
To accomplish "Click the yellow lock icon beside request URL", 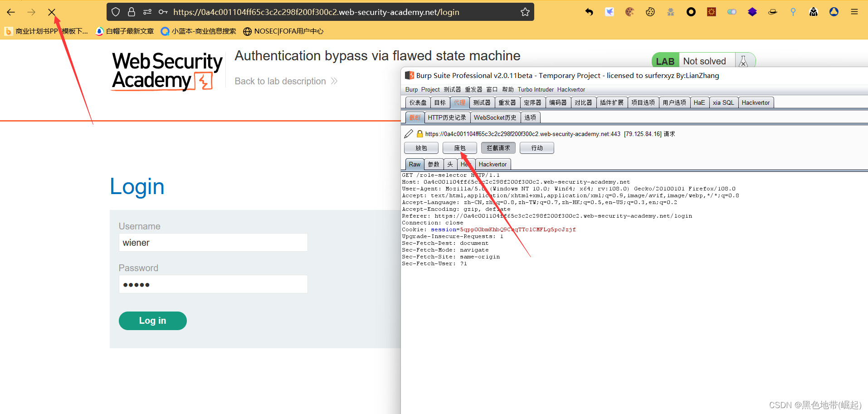I will click(420, 134).
